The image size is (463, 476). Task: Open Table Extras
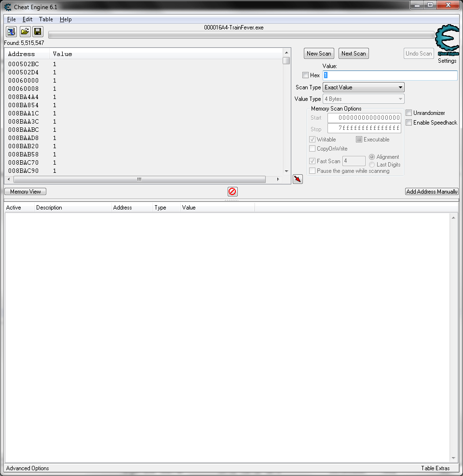pos(436,468)
